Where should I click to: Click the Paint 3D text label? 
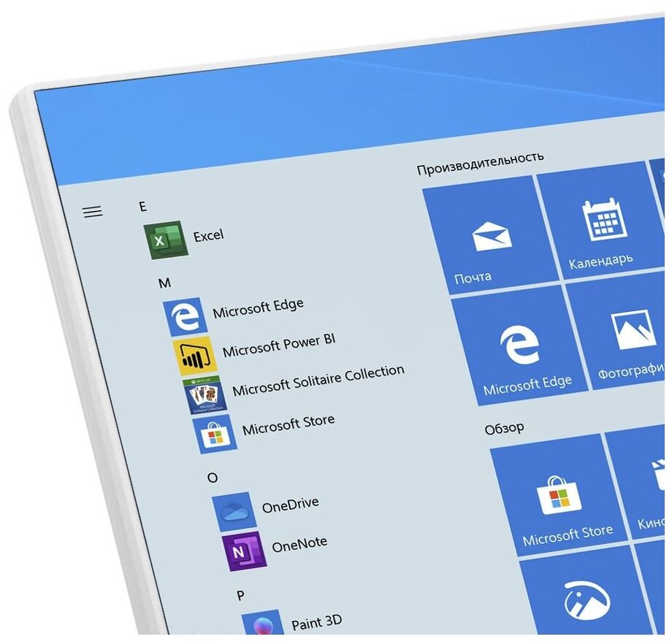tap(316, 622)
